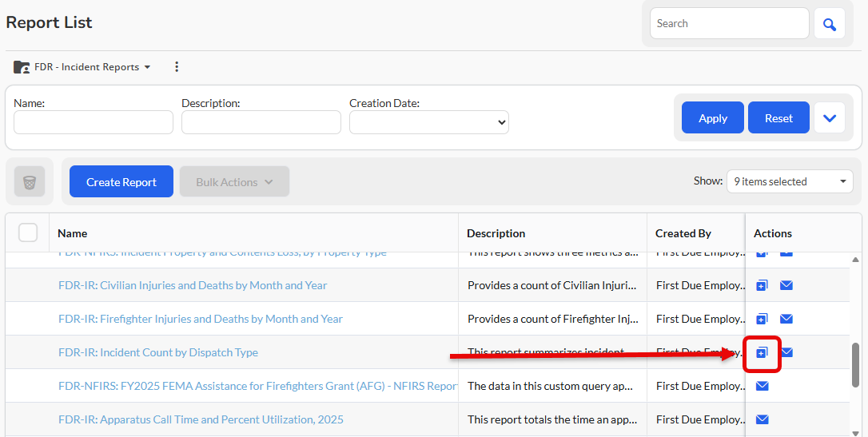Click the scrollbar up arrow
This screenshot has height=437, width=868.
click(856, 260)
